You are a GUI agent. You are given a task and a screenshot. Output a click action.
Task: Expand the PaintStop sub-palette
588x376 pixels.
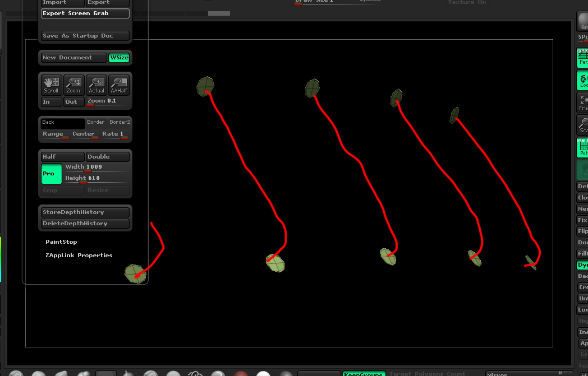click(x=61, y=242)
